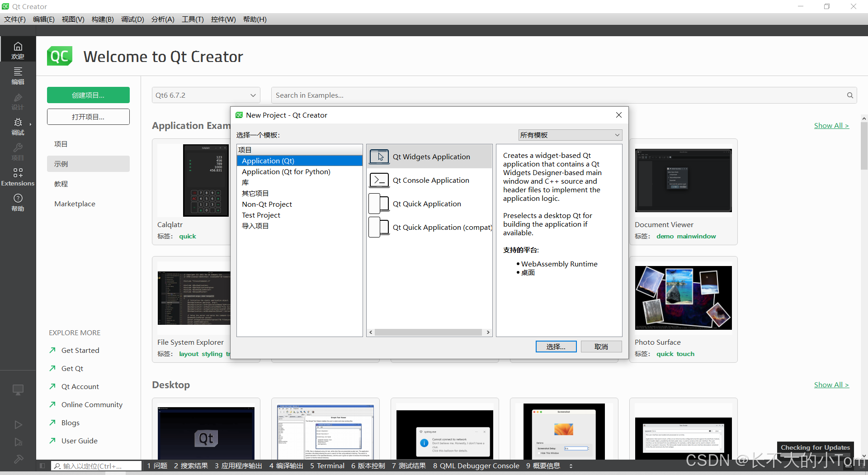This screenshot has width=868, height=475.
Task: Click Show All for Application Examples
Action: (831, 125)
